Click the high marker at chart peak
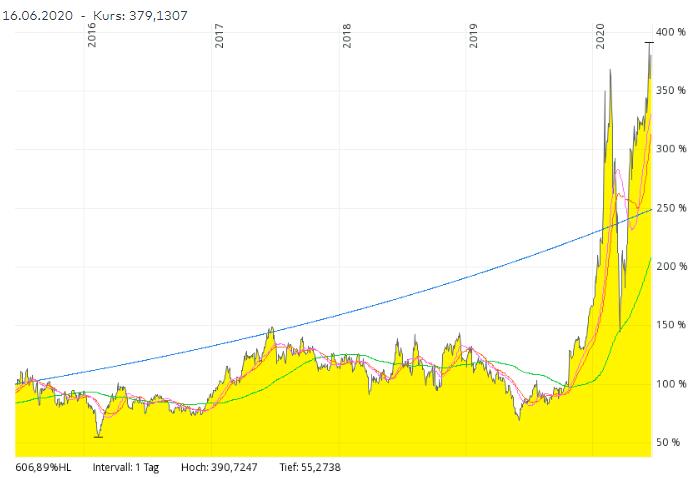Screen dimensions: 697x478 [649, 43]
